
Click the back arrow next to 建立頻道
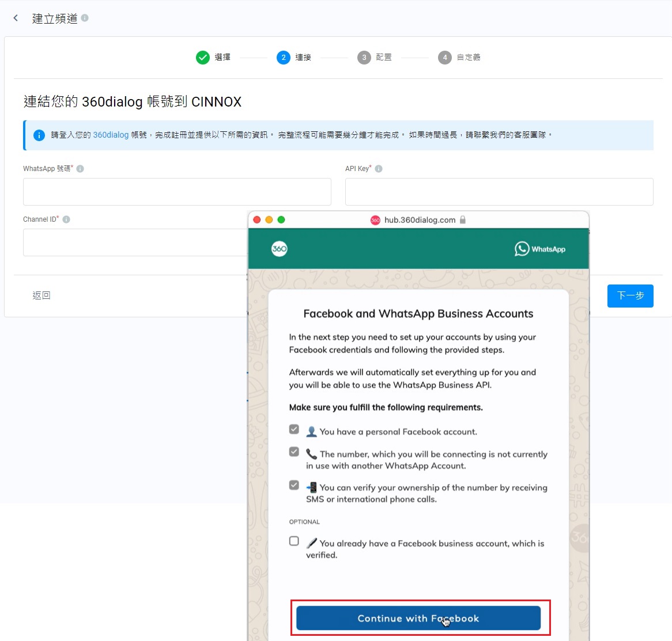tap(16, 18)
